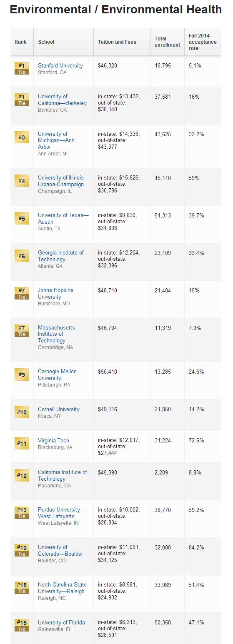This screenshot has height=644, width=233.
Task: Click the School column header
Action: 46,42
